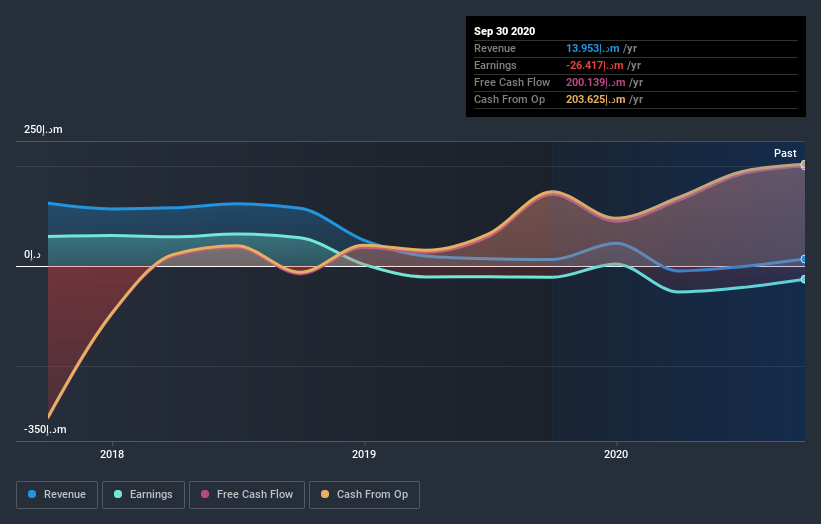Click the Earnings row label in tooltip
821x524 pixels.
tap(495, 65)
